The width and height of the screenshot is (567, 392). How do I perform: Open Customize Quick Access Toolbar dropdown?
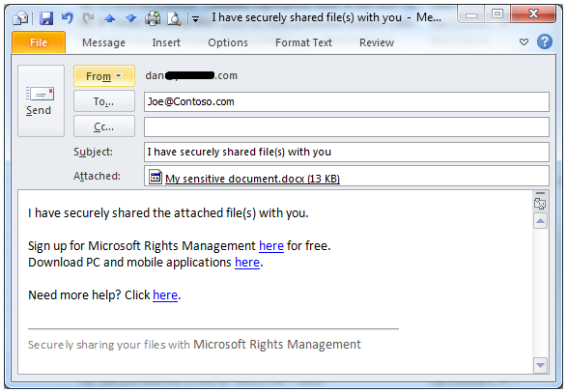[x=196, y=19]
